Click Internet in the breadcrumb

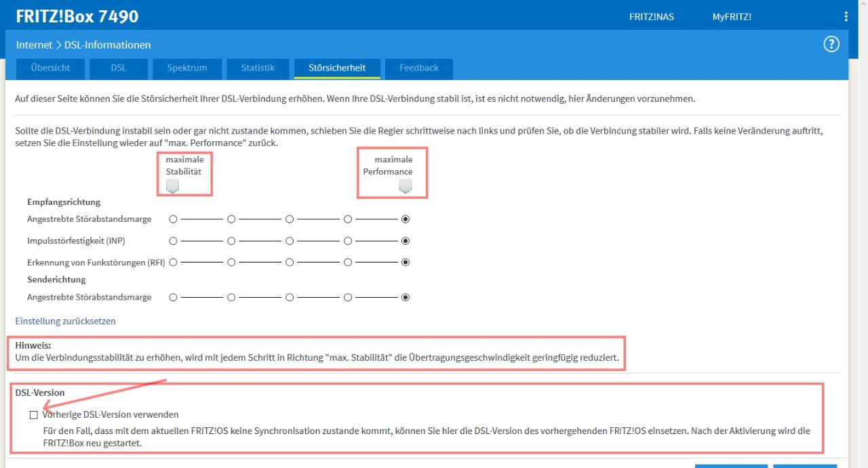point(34,45)
